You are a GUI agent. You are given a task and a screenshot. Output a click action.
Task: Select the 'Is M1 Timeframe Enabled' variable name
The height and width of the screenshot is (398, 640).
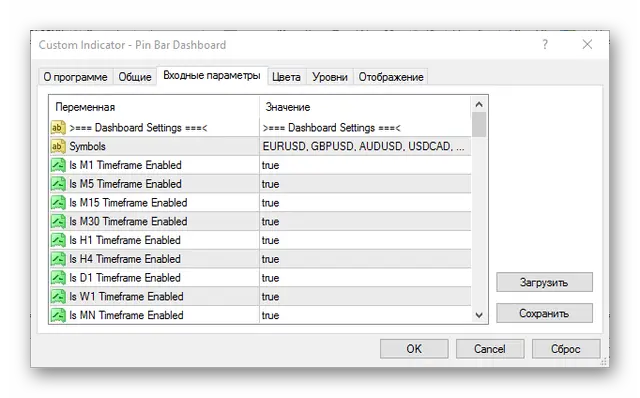125,165
